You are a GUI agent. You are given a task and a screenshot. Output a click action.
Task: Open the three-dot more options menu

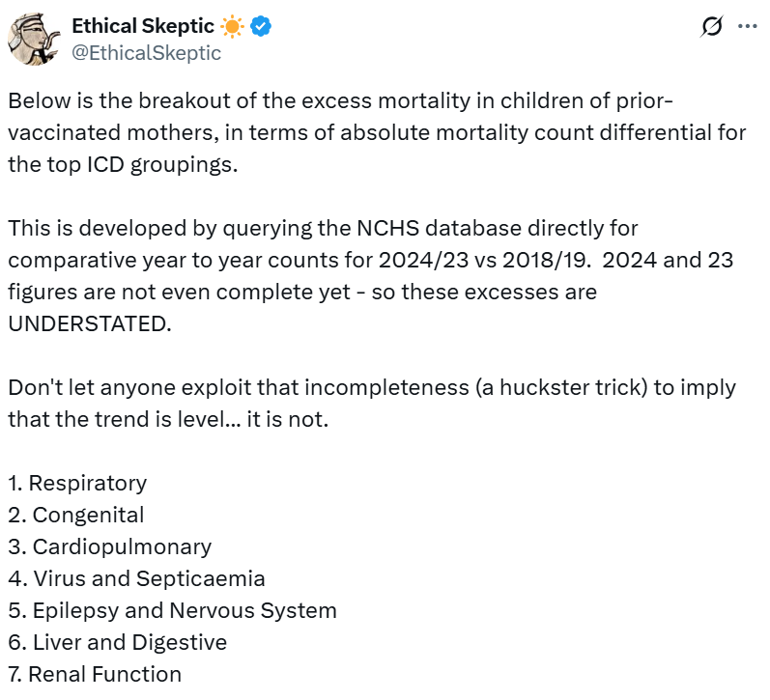pos(747,27)
